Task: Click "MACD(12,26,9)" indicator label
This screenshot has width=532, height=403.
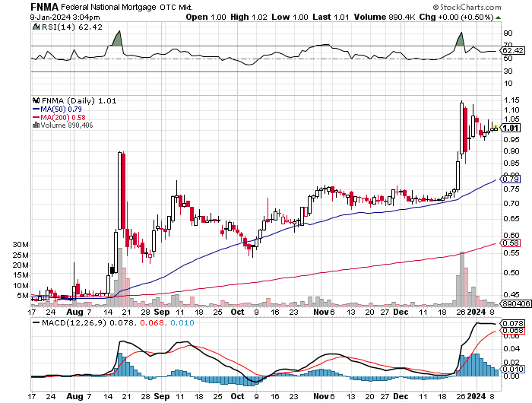Action: point(74,322)
